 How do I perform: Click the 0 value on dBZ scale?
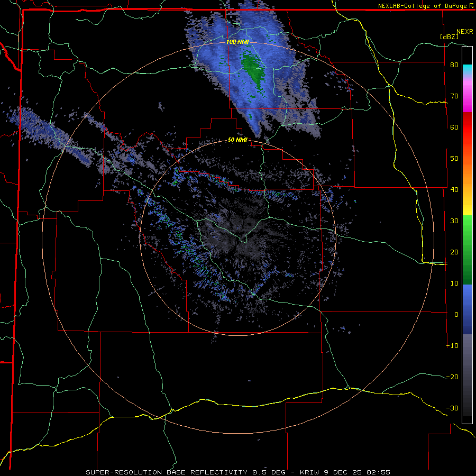tap(456, 315)
